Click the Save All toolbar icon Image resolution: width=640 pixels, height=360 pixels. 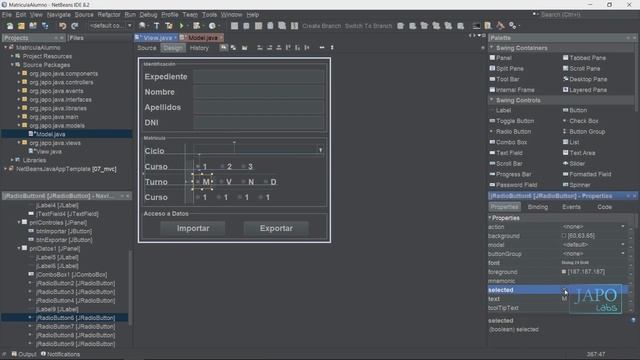click(x=45, y=26)
